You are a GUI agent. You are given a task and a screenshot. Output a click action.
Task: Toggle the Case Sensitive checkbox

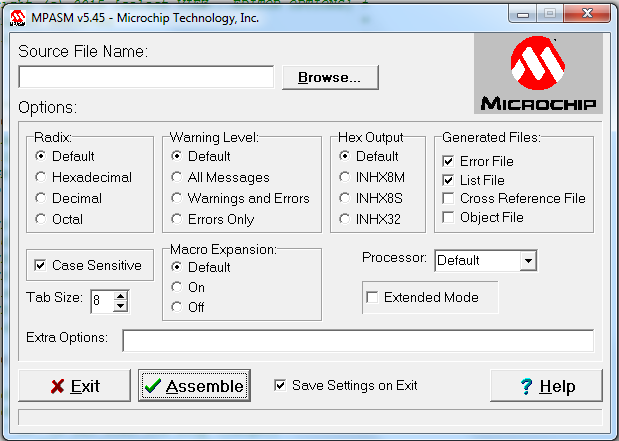coord(40,265)
